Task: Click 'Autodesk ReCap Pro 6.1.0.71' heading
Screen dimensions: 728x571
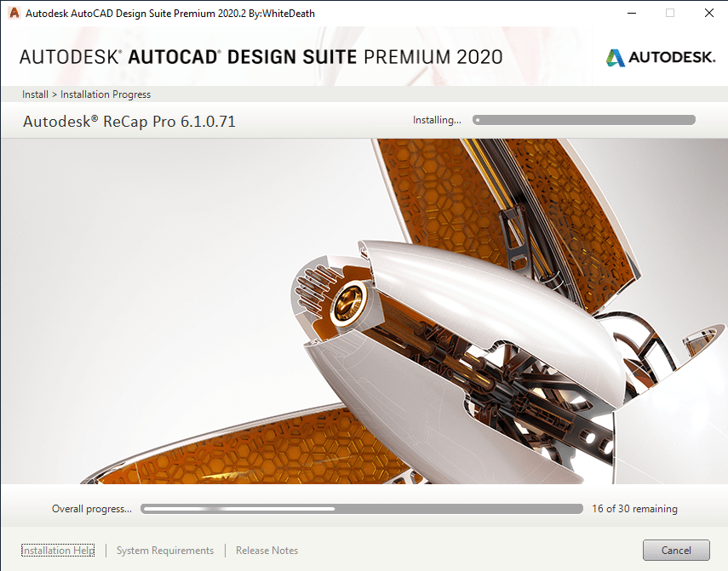Action: point(129,122)
